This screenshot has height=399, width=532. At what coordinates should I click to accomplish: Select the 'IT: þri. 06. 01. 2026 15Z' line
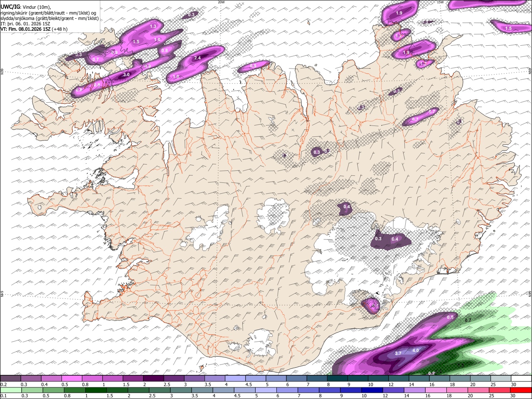pos(25,24)
